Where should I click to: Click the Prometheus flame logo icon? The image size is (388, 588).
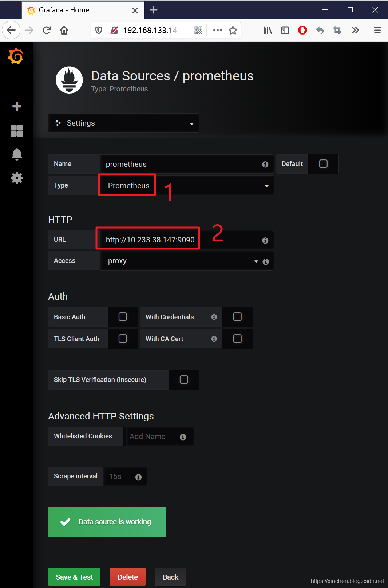[69, 80]
